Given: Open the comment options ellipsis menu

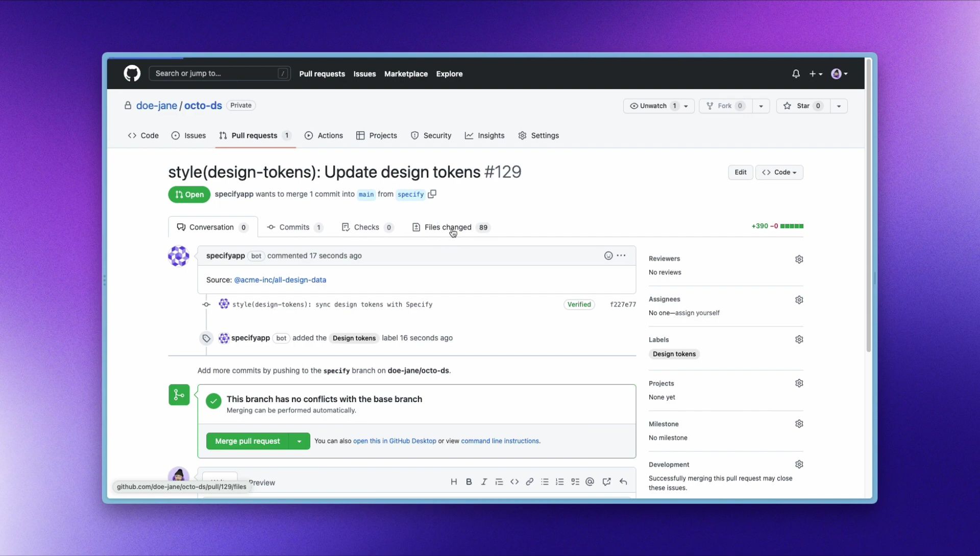Looking at the screenshot, I should (x=621, y=256).
